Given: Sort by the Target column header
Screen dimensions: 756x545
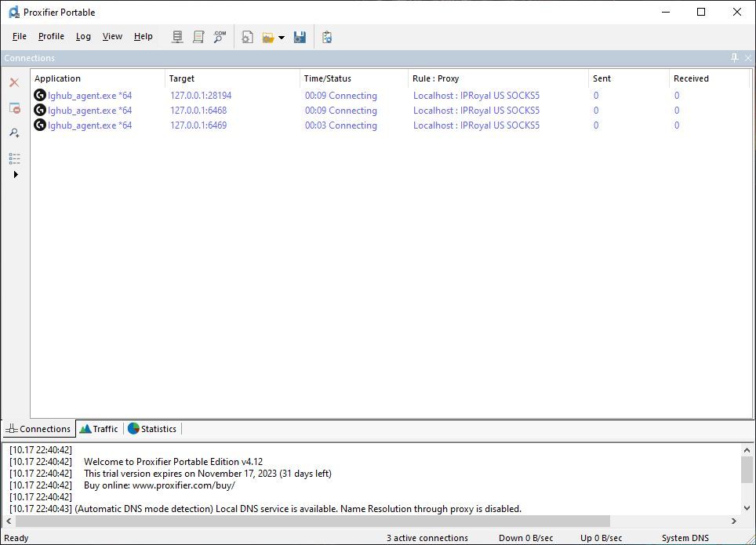Looking at the screenshot, I should click(232, 78).
